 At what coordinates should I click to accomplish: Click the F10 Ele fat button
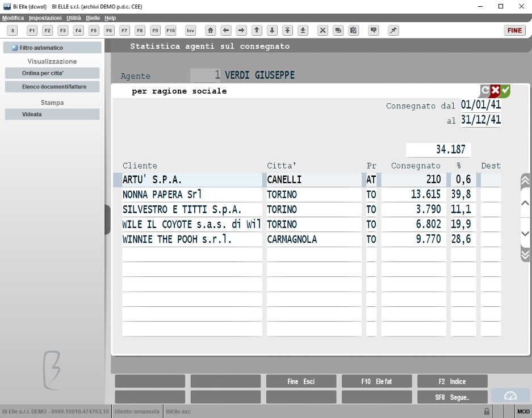coord(376,381)
